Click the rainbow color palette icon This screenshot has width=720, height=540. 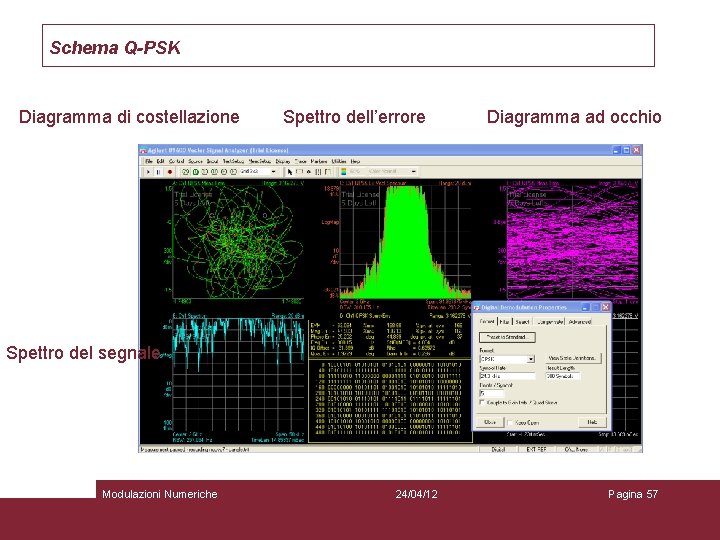click(x=343, y=172)
